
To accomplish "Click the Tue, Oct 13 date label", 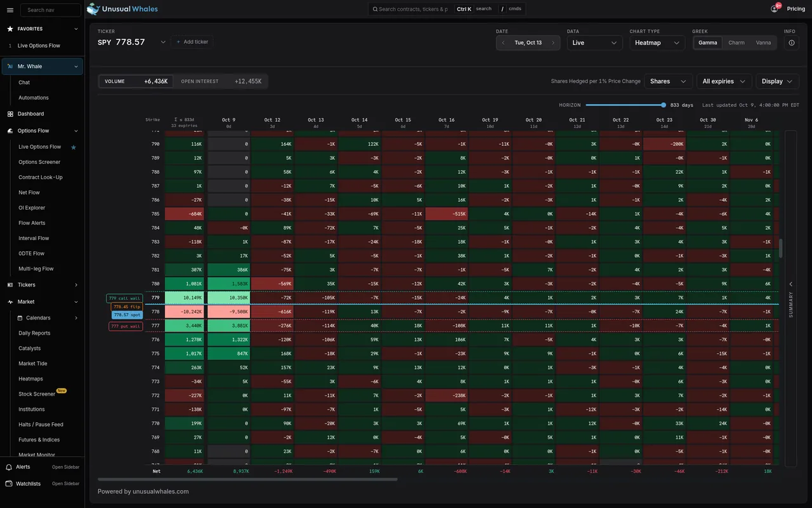I will tap(528, 43).
